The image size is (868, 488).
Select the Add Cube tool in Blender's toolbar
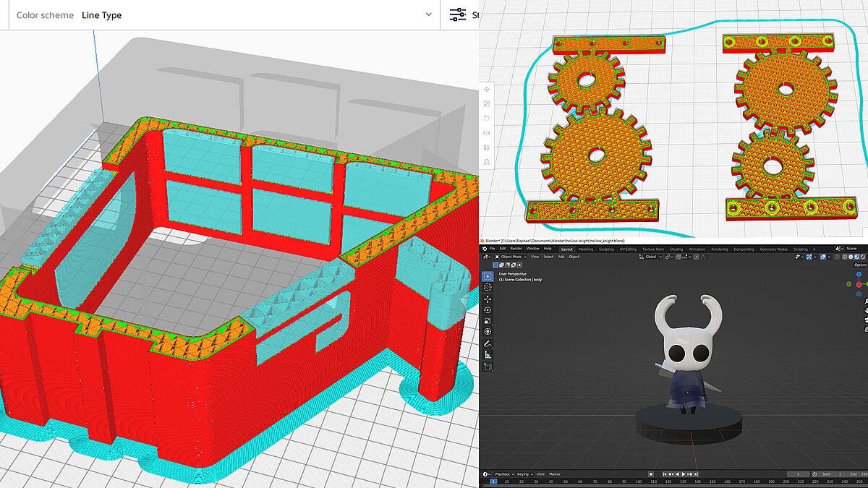[x=488, y=367]
